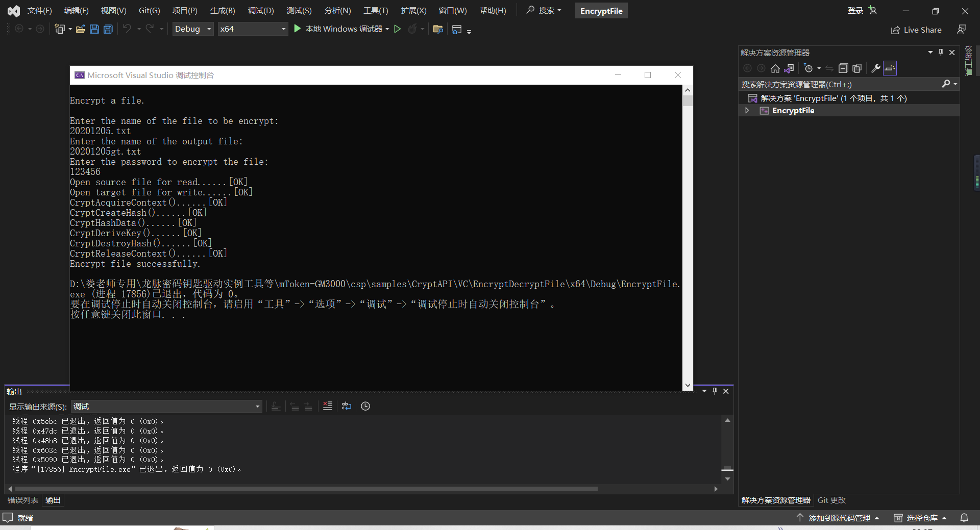Open the output source 调试 dropdown
Image resolution: width=980 pixels, height=530 pixels.
click(x=166, y=407)
